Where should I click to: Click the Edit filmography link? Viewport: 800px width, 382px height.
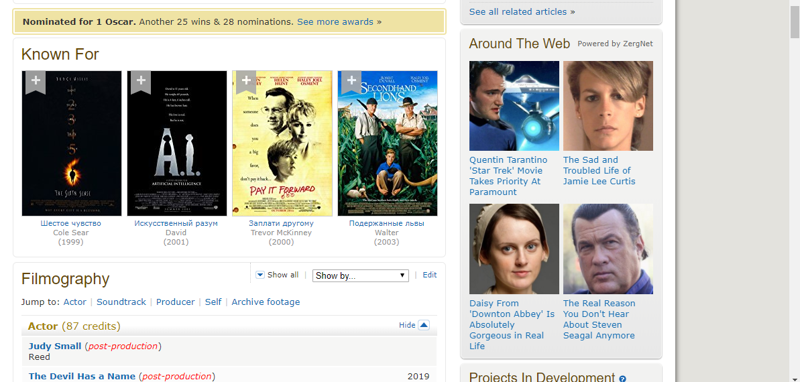click(430, 275)
